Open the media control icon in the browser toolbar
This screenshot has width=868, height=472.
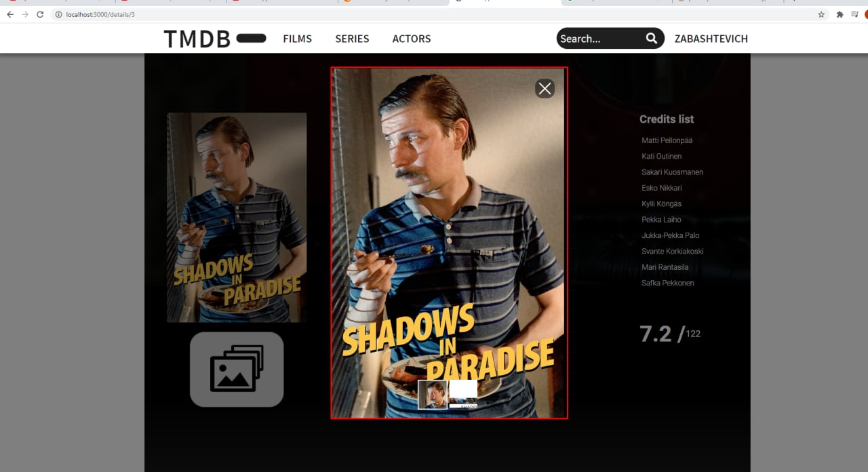coord(854,14)
